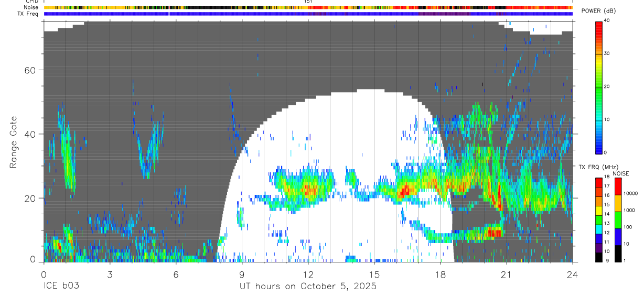The image size is (644, 297).
Task: Click the 1 label on NOISE scale
Action: point(625,260)
